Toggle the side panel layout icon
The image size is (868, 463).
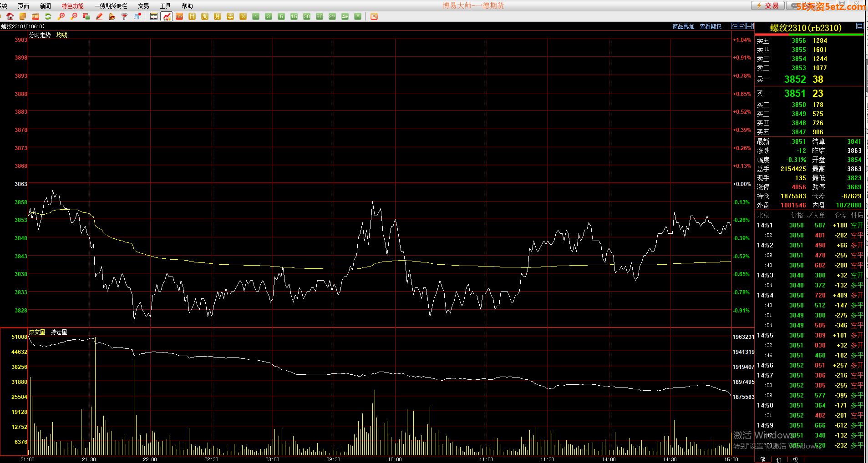point(750,26)
